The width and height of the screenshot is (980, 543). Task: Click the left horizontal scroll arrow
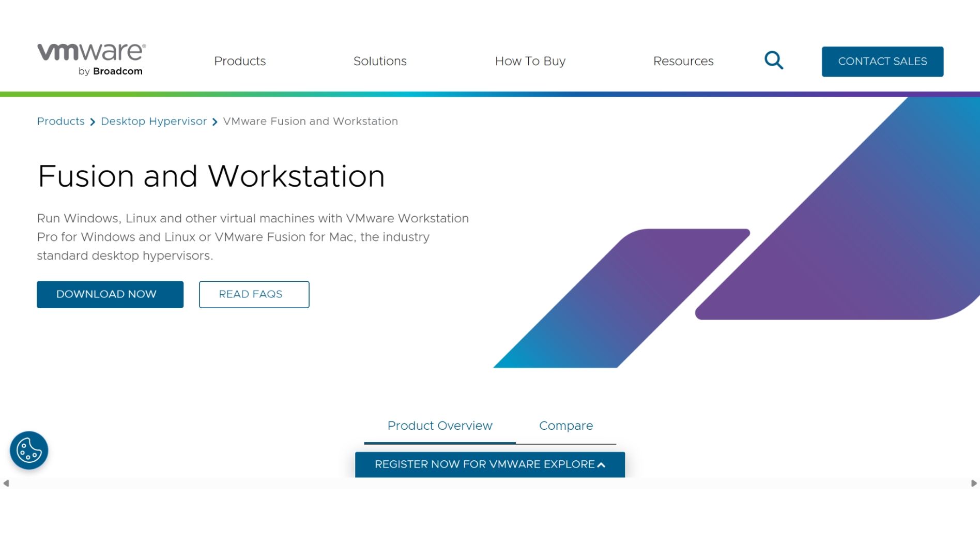pyautogui.click(x=6, y=484)
